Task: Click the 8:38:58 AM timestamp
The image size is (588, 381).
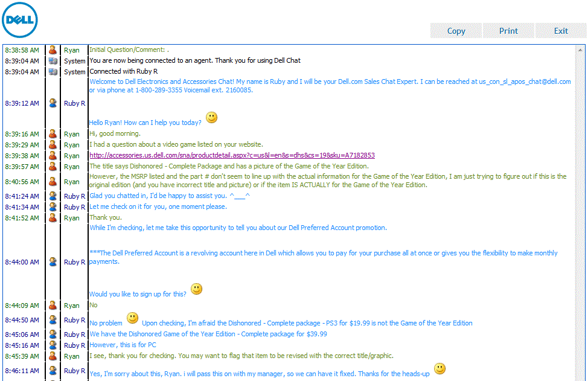Action: click(22, 50)
